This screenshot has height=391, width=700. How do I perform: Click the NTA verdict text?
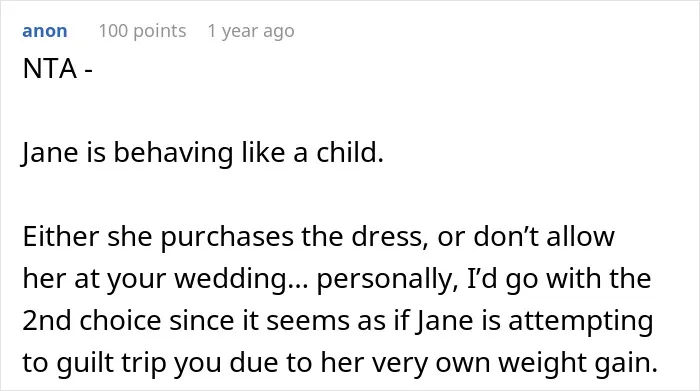(x=50, y=69)
